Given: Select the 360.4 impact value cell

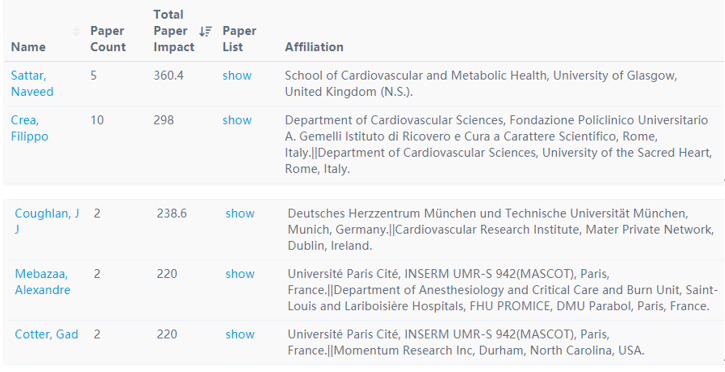Looking at the screenshot, I should [x=168, y=75].
